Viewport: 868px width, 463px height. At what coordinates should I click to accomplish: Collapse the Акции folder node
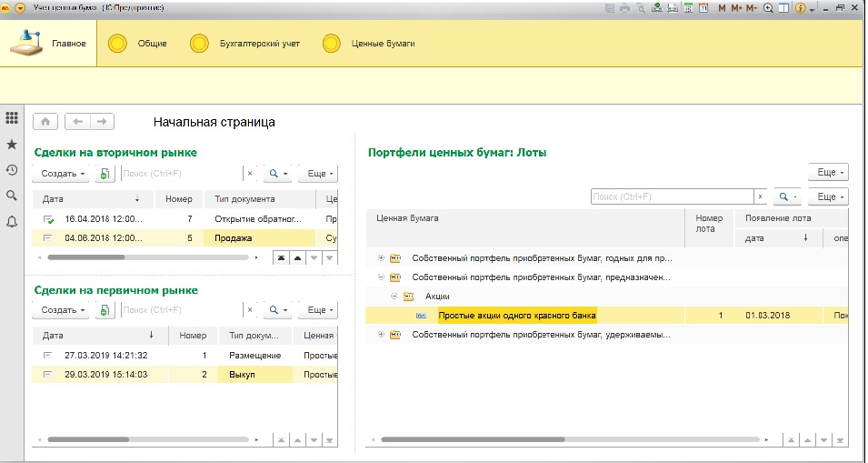[x=394, y=297]
